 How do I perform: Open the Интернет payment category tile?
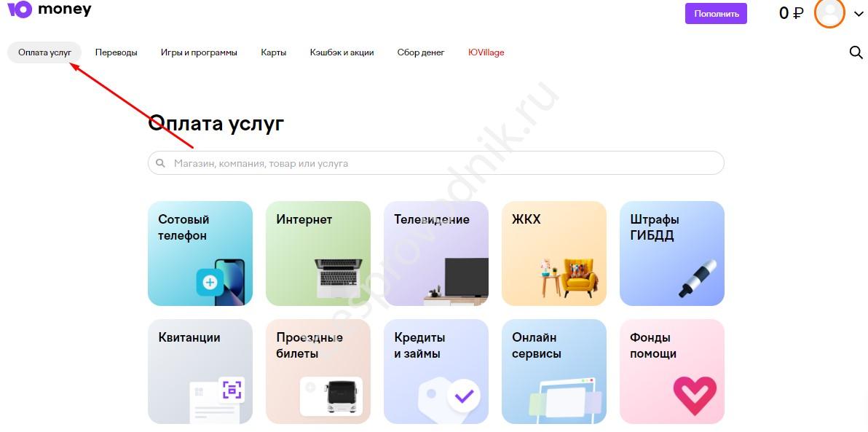[318, 254]
